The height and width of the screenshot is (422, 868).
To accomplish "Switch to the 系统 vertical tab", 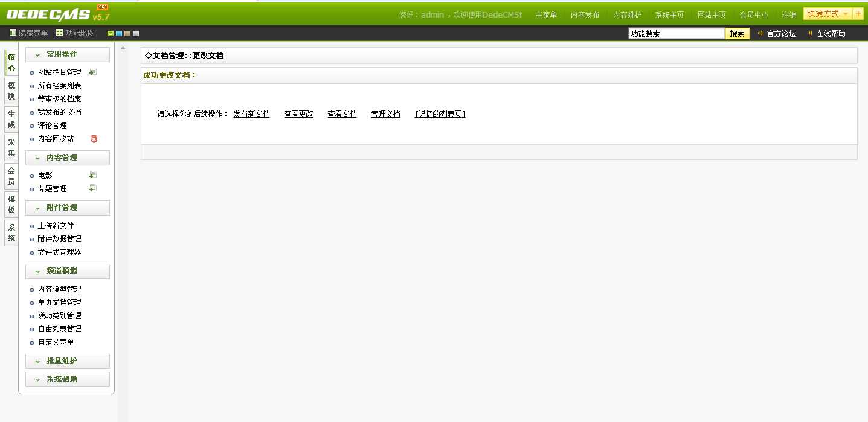I will point(11,233).
